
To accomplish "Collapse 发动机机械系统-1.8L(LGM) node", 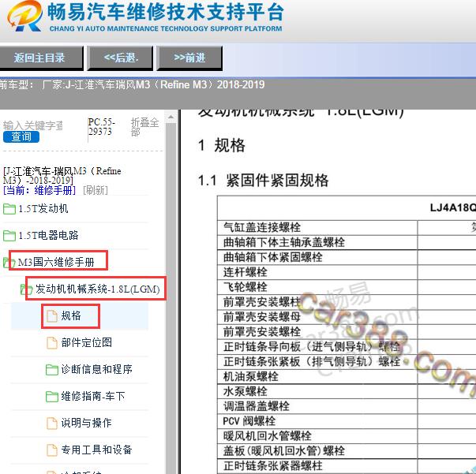I will click(97, 289).
